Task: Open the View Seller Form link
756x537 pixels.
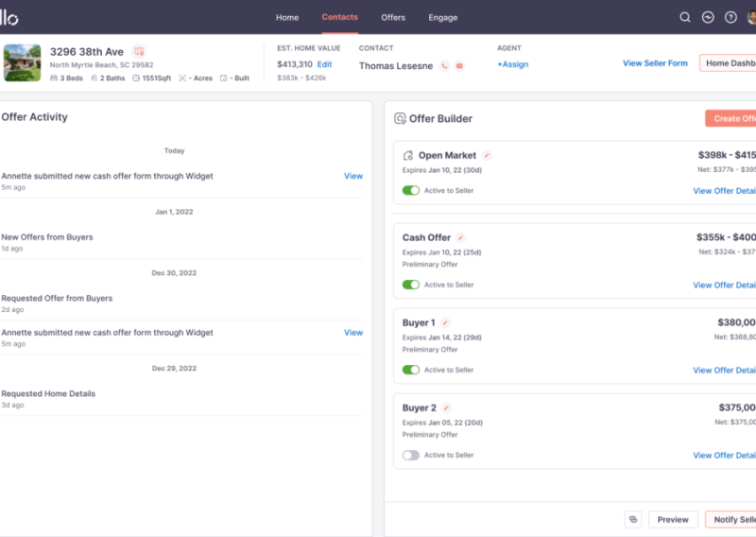Action: (x=655, y=63)
